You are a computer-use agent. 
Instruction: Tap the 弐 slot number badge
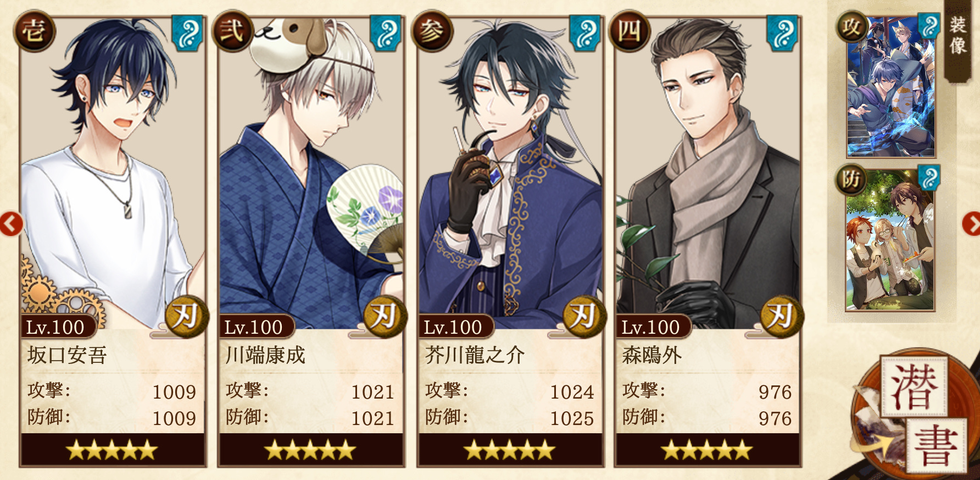pyautogui.click(x=232, y=31)
